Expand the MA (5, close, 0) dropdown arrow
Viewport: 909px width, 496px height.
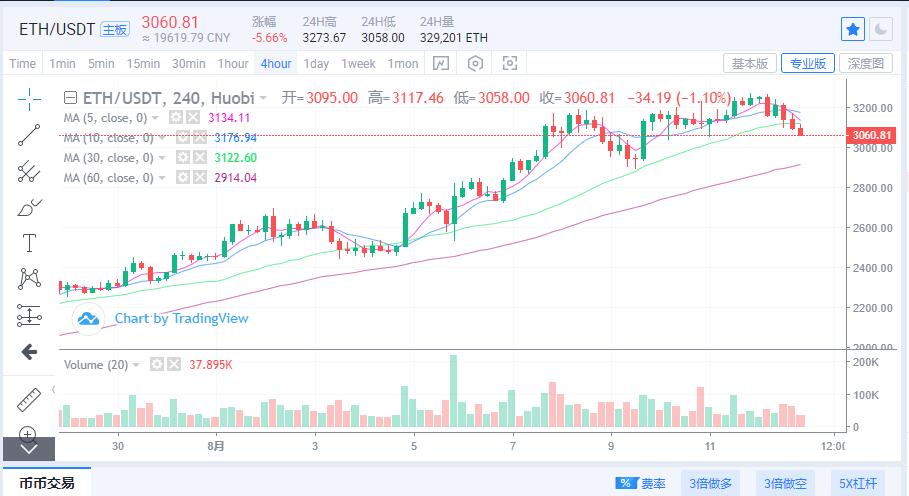click(x=155, y=118)
